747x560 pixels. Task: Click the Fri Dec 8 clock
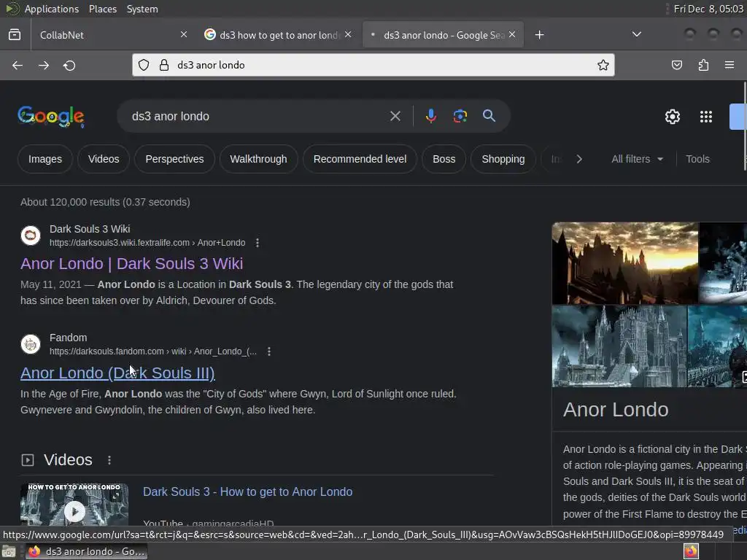click(x=708, y=9)
